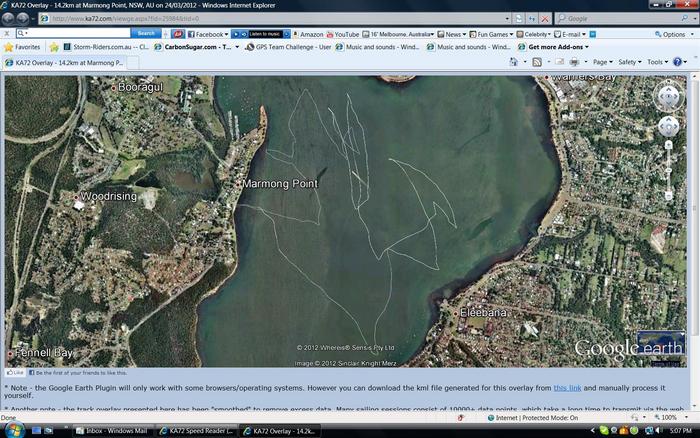Expand the Page dropdown menu

[x=603, y=62]
